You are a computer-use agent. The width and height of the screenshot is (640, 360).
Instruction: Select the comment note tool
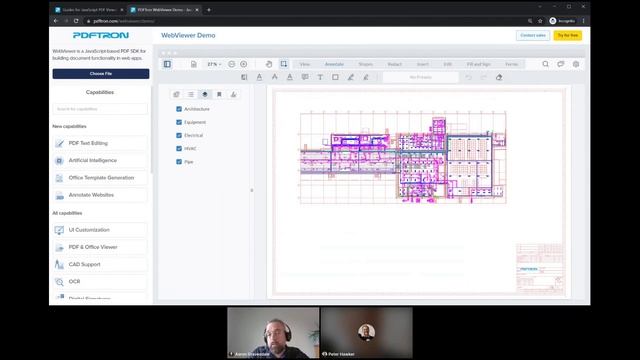305,77
